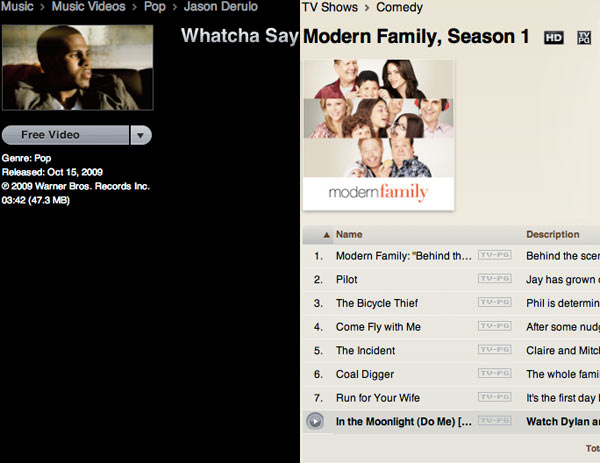Click the TV-PG badge beside Run for Your Wife
This screenshot has width=600, height=463.
pyautogui.click(x=495, y=397)
